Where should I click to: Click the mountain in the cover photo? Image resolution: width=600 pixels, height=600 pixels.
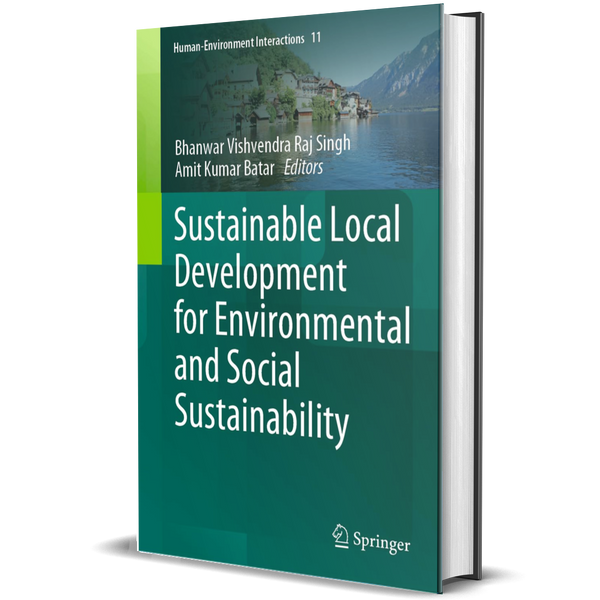coord(400,75)
